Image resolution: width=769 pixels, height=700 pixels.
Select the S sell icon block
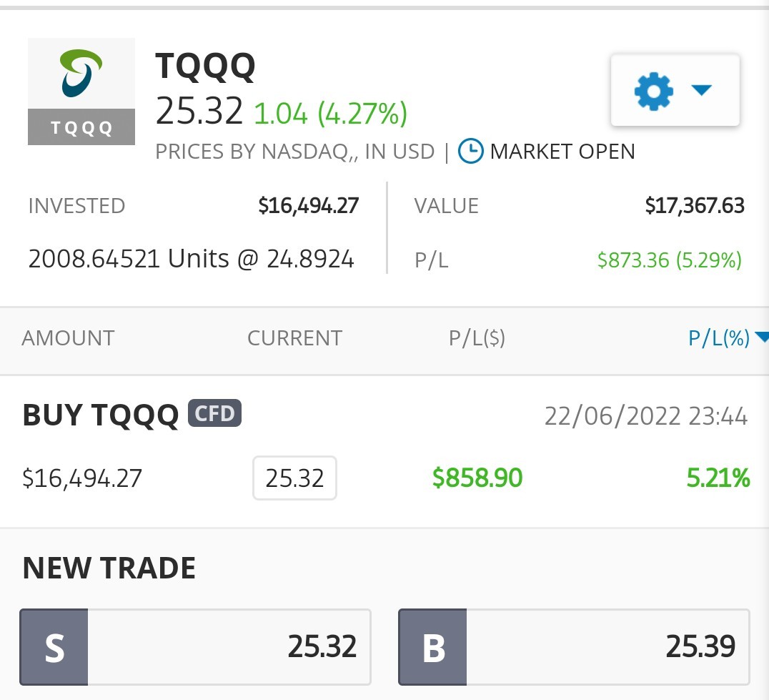(x=54, y=647)
